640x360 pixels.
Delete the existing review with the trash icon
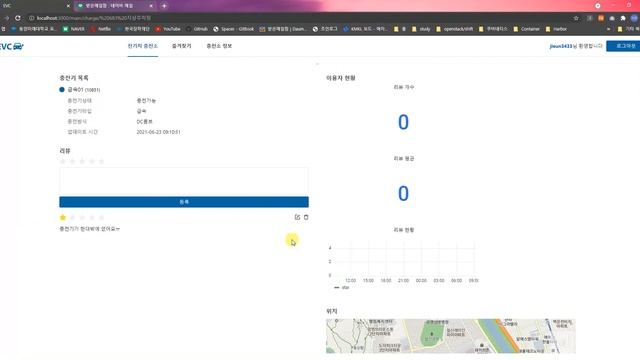click(x=306, y=217)
